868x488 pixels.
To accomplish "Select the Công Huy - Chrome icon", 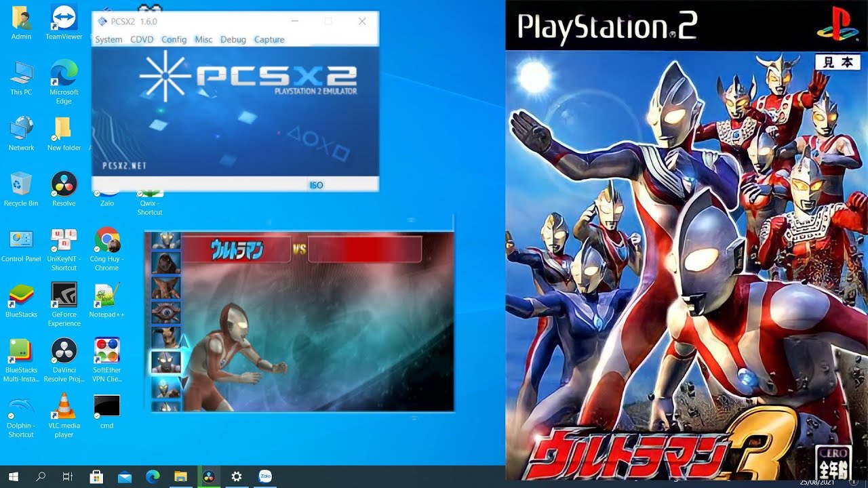I will 106,249.
